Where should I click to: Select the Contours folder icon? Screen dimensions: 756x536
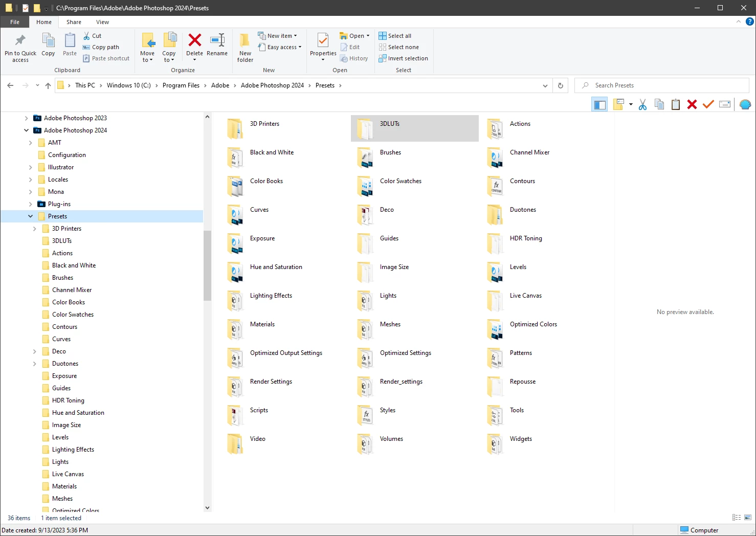tap(495, 186)
